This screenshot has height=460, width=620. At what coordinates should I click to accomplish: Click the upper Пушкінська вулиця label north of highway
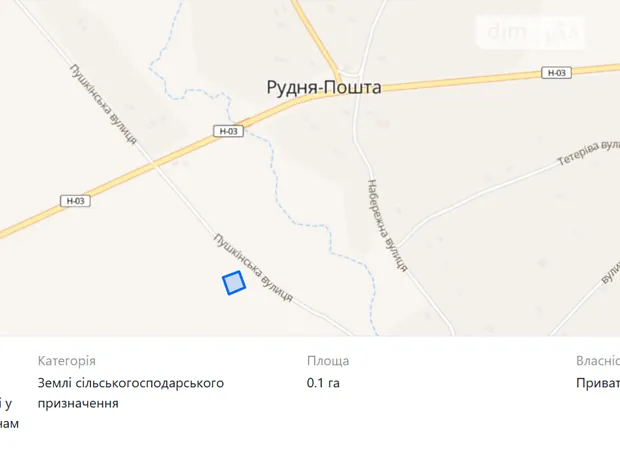[x=103, y=104]
